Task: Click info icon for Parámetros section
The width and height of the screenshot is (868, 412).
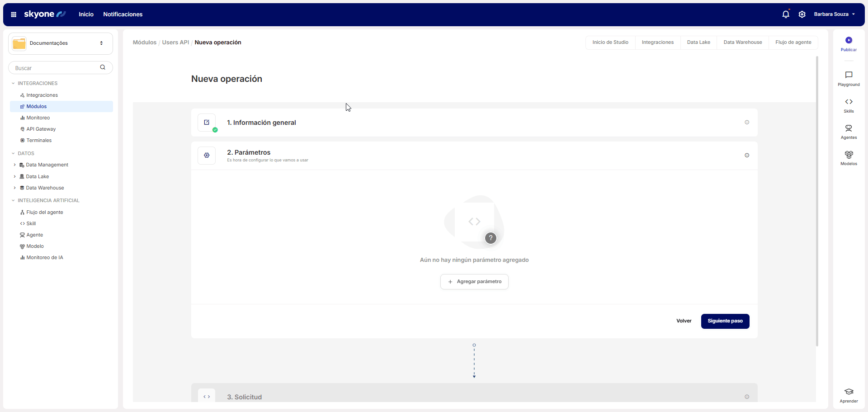Action: (x=747, y=156)
